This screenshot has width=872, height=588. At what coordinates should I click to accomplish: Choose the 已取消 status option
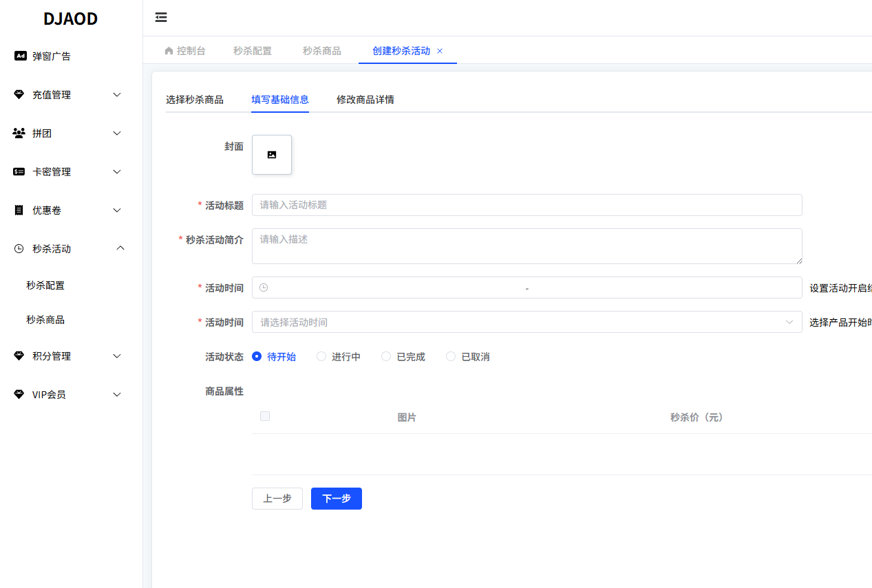[450, 356]
